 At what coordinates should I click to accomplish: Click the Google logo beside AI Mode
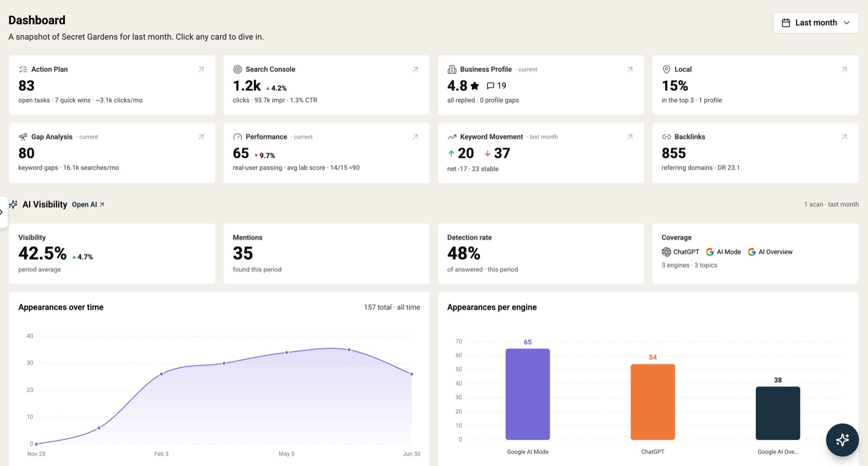tap(710, 252)
